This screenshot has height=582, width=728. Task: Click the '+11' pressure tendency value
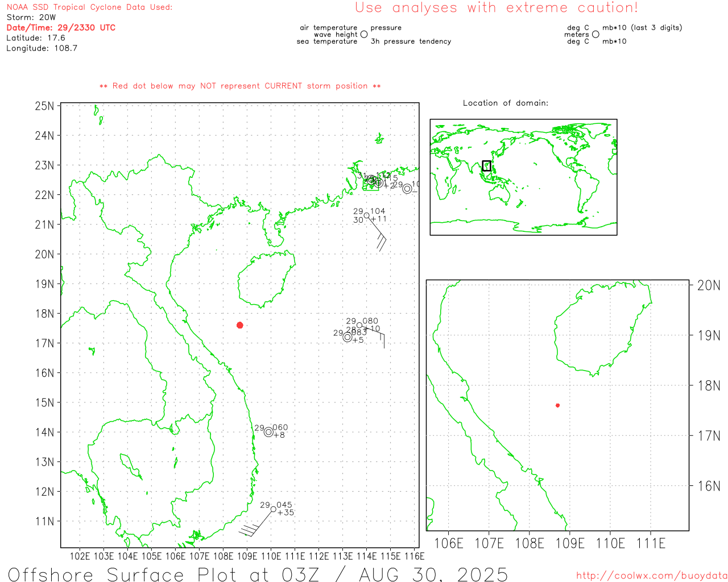point(378,219)
